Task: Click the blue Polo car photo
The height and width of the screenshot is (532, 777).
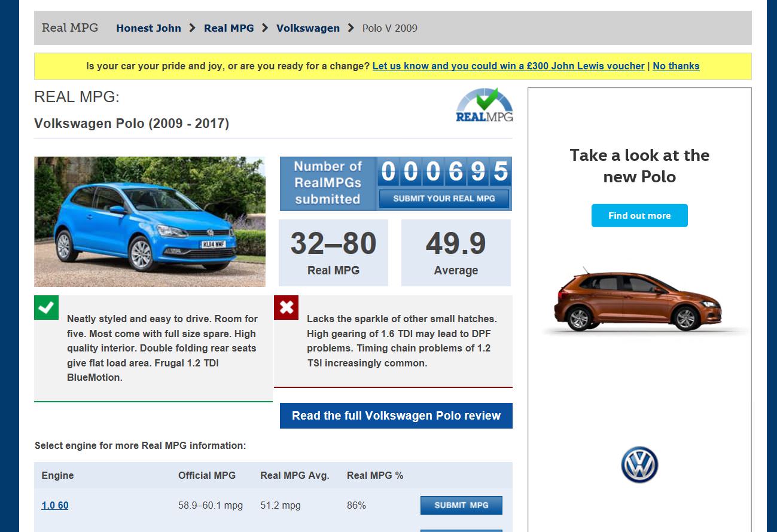Action: [150, 222]
